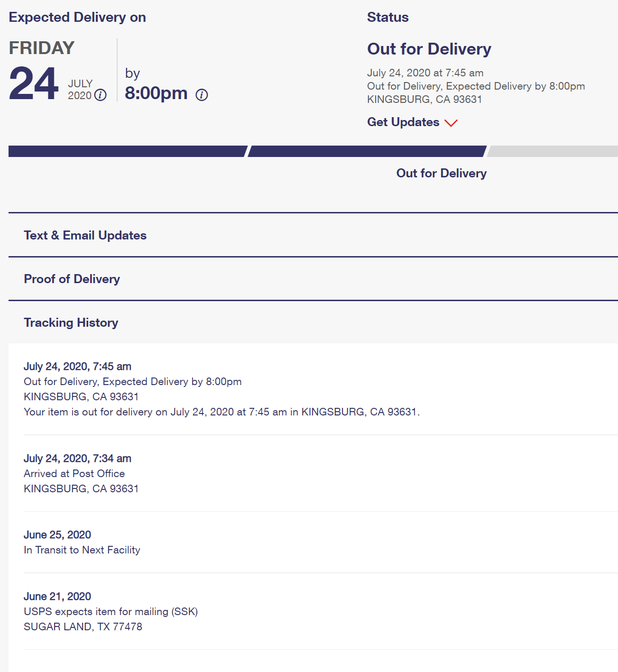Select the July 24, 2020, 7:45 am history entry
The height and width of the screenshot is (672, 618).
77,367
